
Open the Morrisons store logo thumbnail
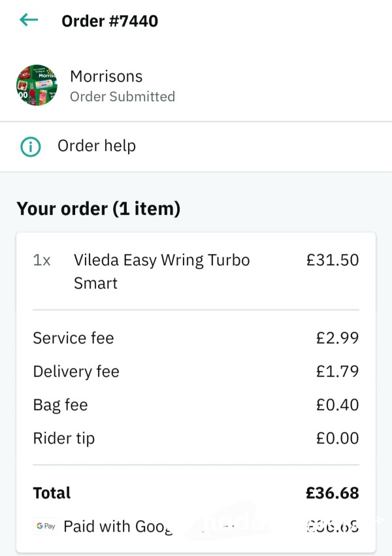pos(37,85)
